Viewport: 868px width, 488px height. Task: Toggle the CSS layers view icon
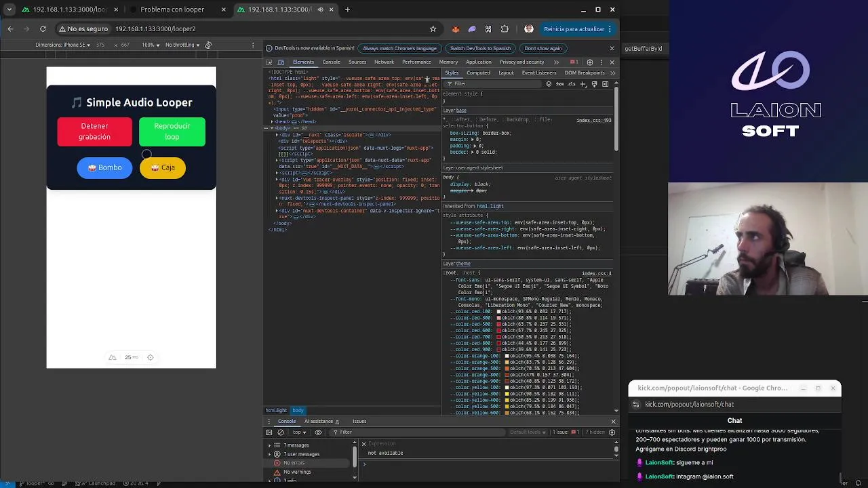pos(549,84)
